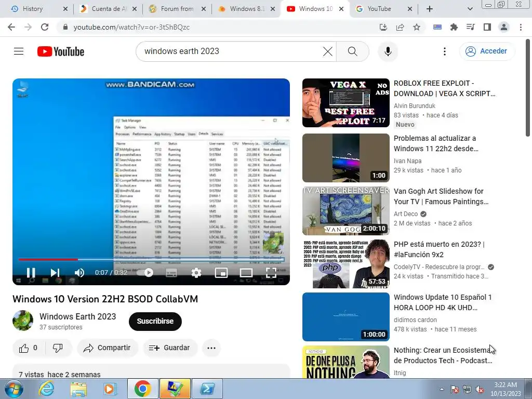Open Chrome extensions puzzle icon
This screenshot has height=399, width=532.
click(454, 27)
